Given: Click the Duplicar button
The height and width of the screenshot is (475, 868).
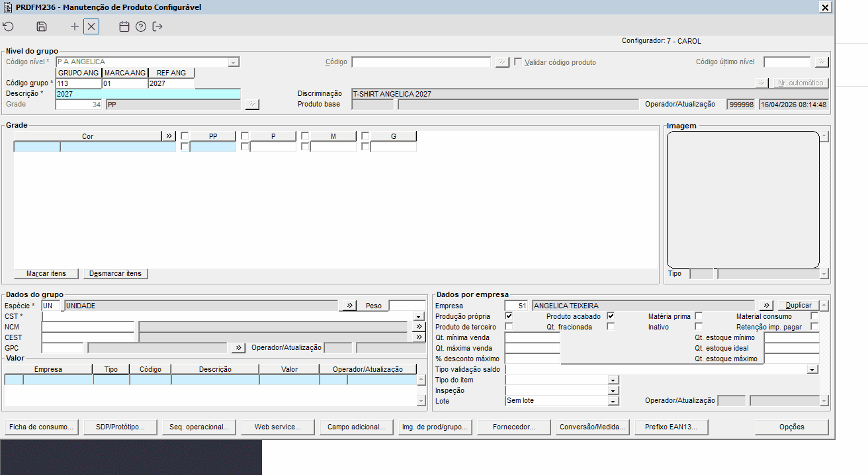Looking at the screenshot, I should 799,306.
